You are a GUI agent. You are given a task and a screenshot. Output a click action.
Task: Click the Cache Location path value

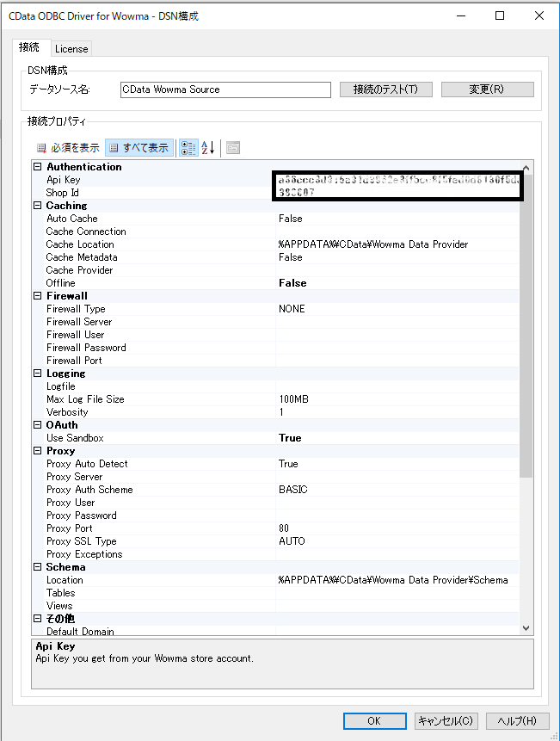point(373,244)
